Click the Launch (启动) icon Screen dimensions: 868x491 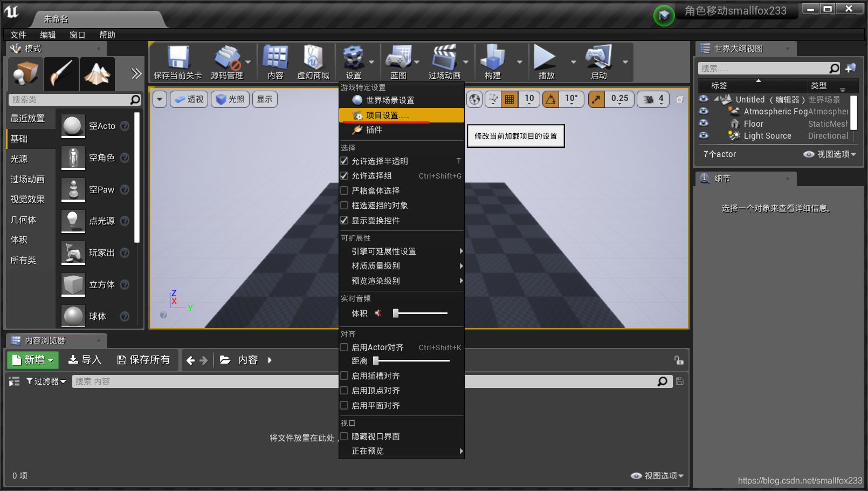coord(599,57)
